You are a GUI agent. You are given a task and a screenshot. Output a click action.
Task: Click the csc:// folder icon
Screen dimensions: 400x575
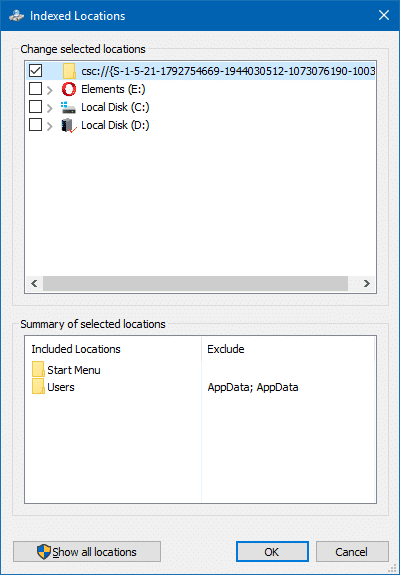pyautogui.click(x=69, y=71)
